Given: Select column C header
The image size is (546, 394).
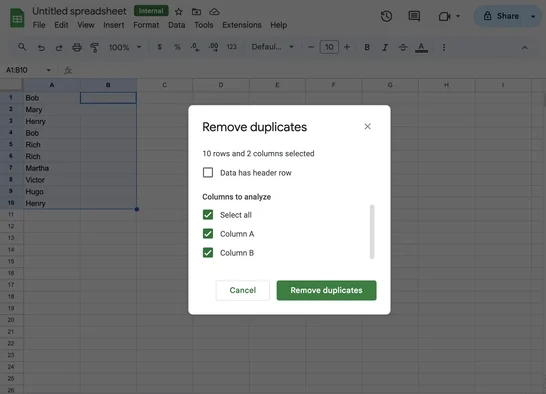Looking at the screenshot, I should click(164, 85).
